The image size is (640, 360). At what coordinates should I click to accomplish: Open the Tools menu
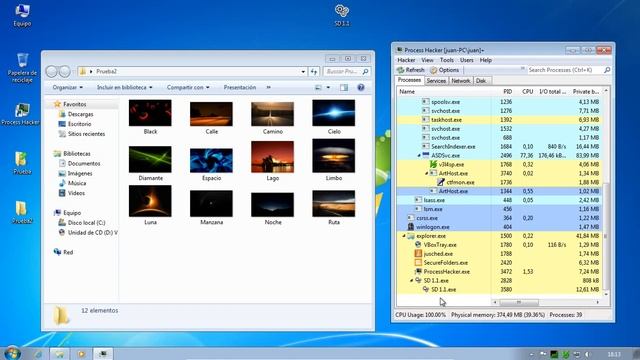[447, 60]
